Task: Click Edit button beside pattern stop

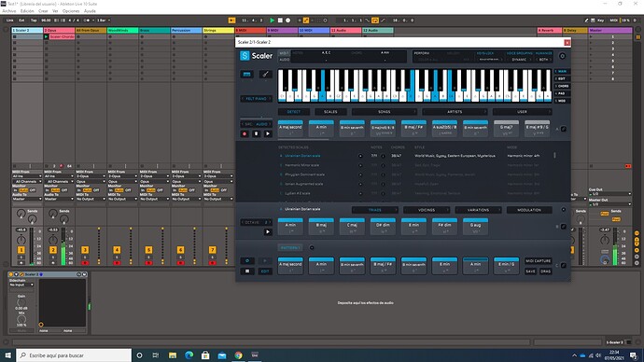Action: tap(265, 271)
